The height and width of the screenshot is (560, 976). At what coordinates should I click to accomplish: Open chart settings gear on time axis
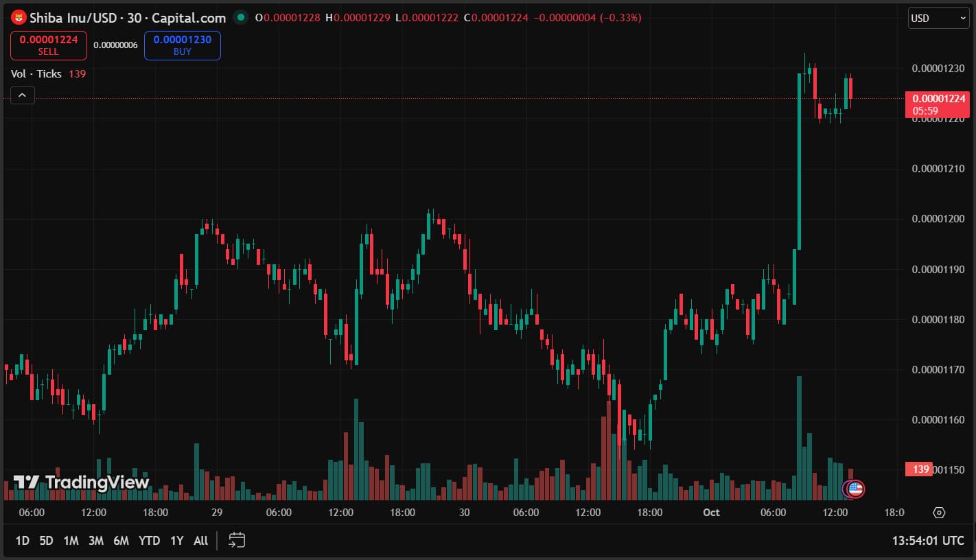939,513
